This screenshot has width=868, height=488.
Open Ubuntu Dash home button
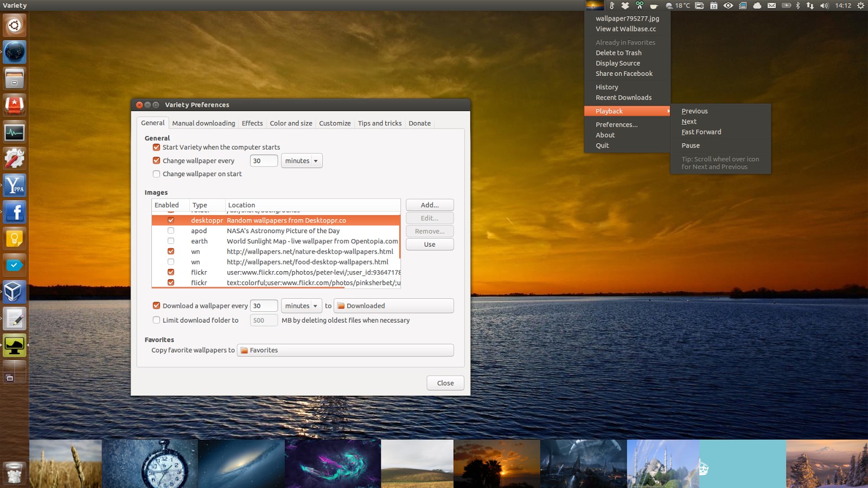click(14, 25)
